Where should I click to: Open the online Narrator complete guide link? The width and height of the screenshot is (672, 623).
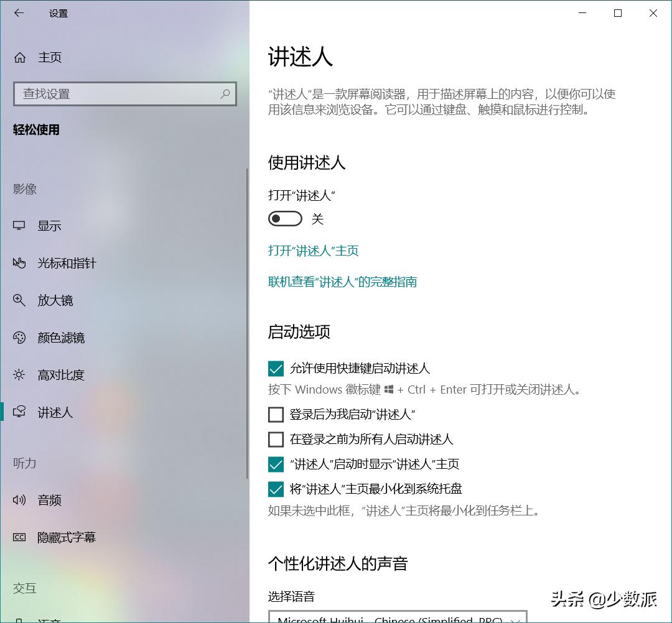coord(342,282)
